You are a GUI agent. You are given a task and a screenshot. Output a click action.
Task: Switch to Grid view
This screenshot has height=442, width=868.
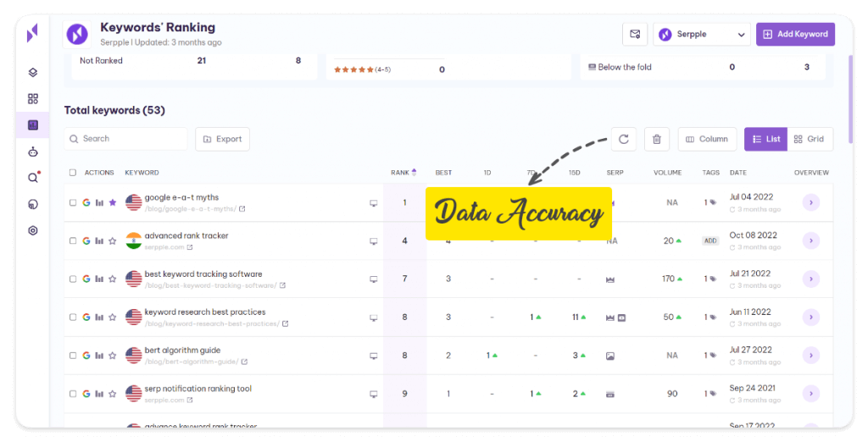pos(810,139)
